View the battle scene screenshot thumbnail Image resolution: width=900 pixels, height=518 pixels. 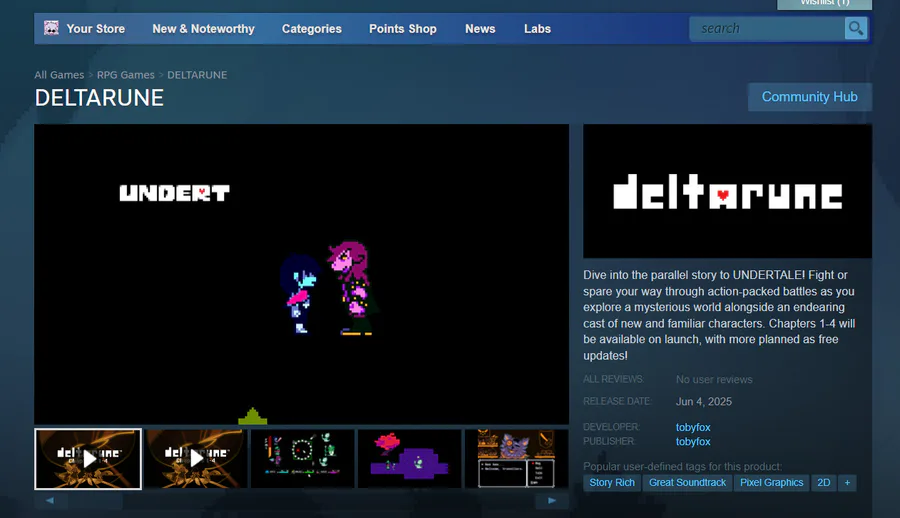(302, 459)
